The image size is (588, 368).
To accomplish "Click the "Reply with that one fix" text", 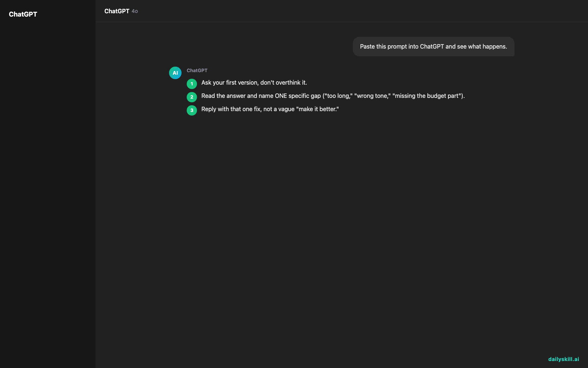I will [270, 109].
